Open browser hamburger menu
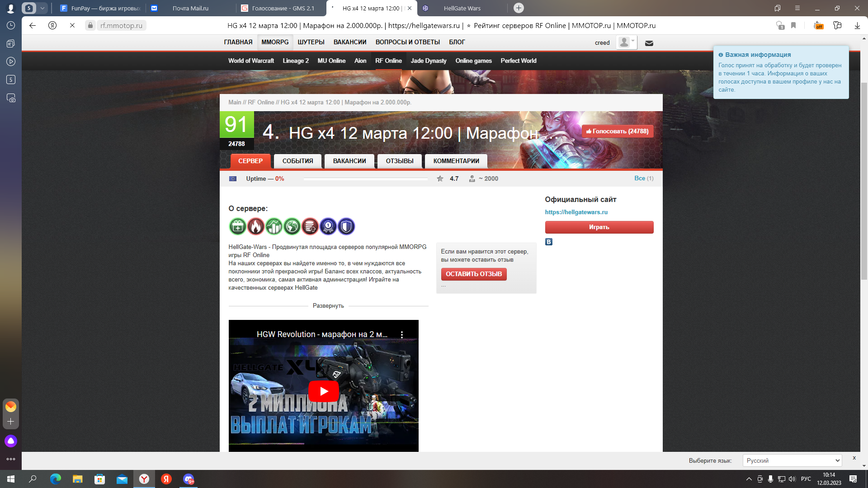This screenshot has width=868, height=488. (797, 8)
